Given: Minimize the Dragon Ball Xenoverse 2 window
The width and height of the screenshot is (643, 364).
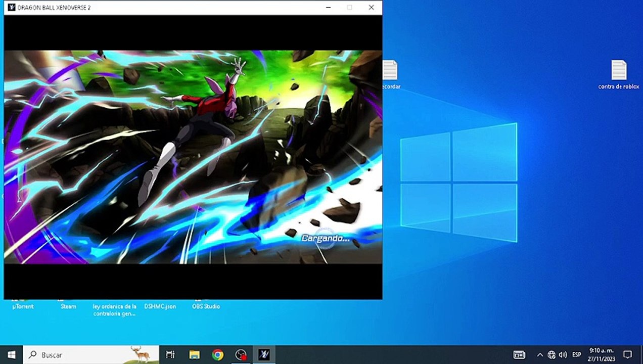Looking at the screenshot, I should [329, 8].
